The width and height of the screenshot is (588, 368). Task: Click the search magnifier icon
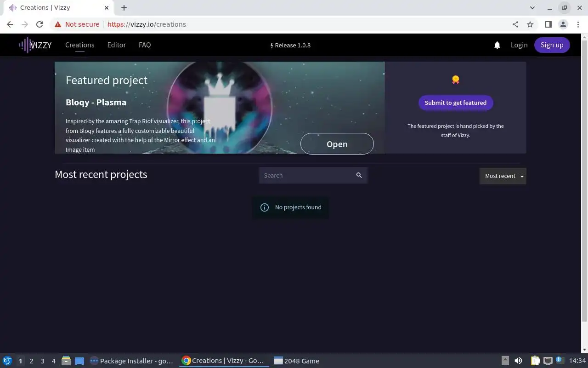[x=359, y=175]
